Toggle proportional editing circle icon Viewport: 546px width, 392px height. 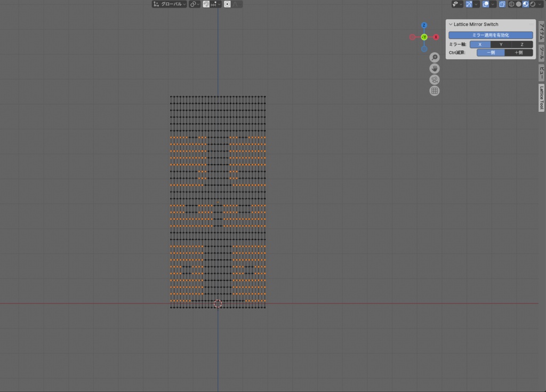(227, 4)
